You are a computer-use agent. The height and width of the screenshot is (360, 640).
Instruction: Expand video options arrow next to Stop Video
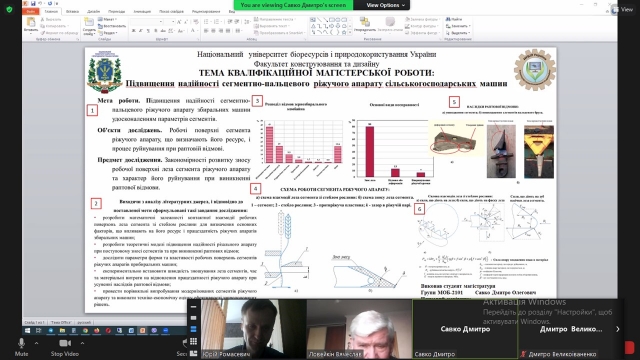82,343
